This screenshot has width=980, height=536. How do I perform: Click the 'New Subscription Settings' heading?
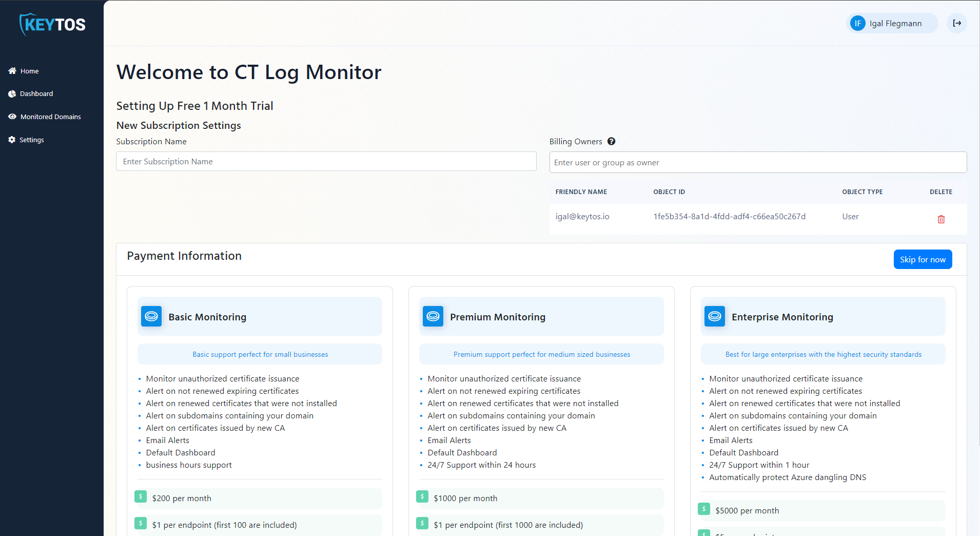coord(179,125)
